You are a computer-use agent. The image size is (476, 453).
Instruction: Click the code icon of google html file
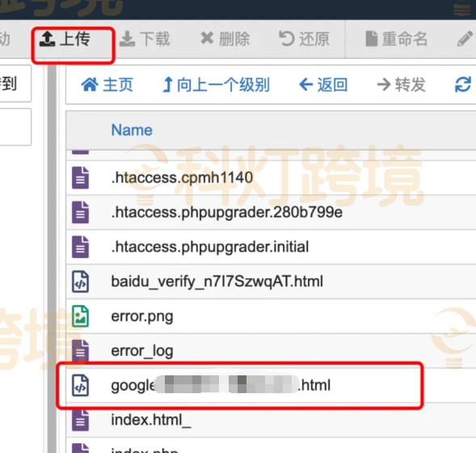[81, 386]
